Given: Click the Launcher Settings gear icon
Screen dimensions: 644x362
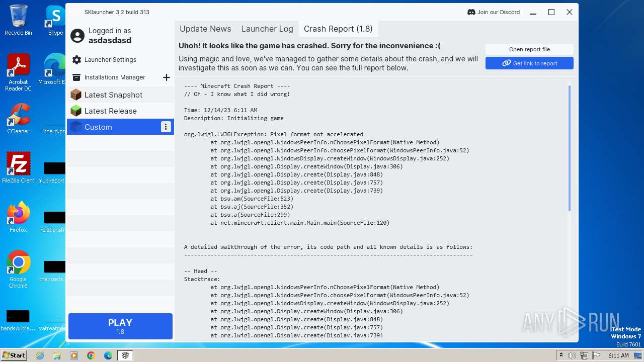Looking at the screenshot, I should (76, 60).
